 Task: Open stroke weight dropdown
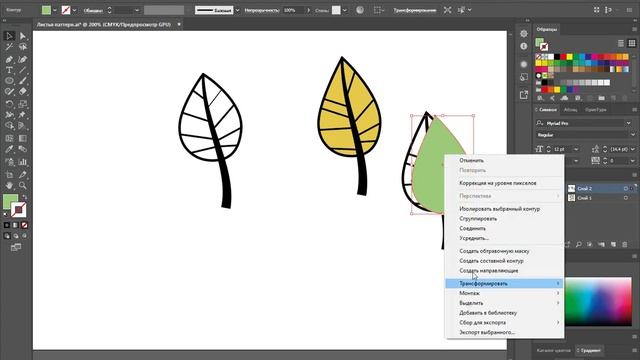coord(137,10)
